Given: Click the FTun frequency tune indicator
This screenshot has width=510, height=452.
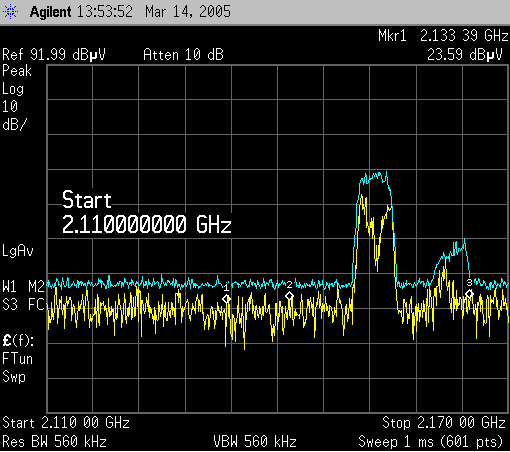Looking at the screenshot, I should pos(17,359).
